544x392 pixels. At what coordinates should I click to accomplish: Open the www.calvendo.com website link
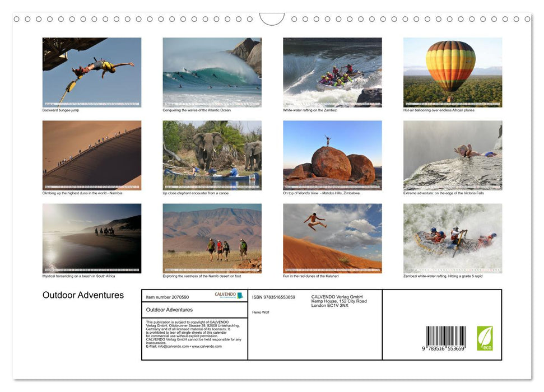click(x=206, y=346)
